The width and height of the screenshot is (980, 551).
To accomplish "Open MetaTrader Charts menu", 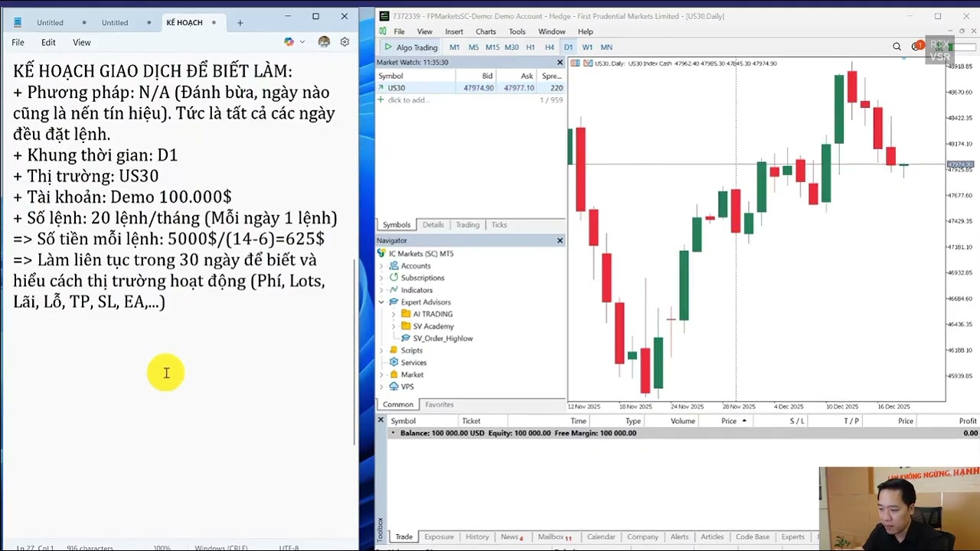I will (485, 31).
